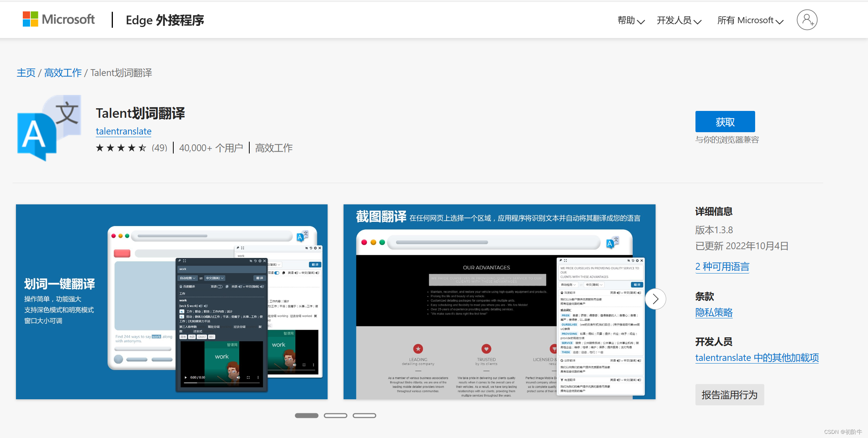868x438 pixels.
Task: Open the 所有 Microsoft dropdown
Action: [749, 20]
